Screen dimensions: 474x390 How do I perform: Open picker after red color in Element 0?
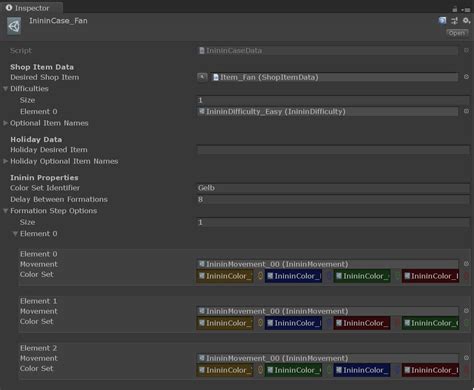(x=466, y=276)
